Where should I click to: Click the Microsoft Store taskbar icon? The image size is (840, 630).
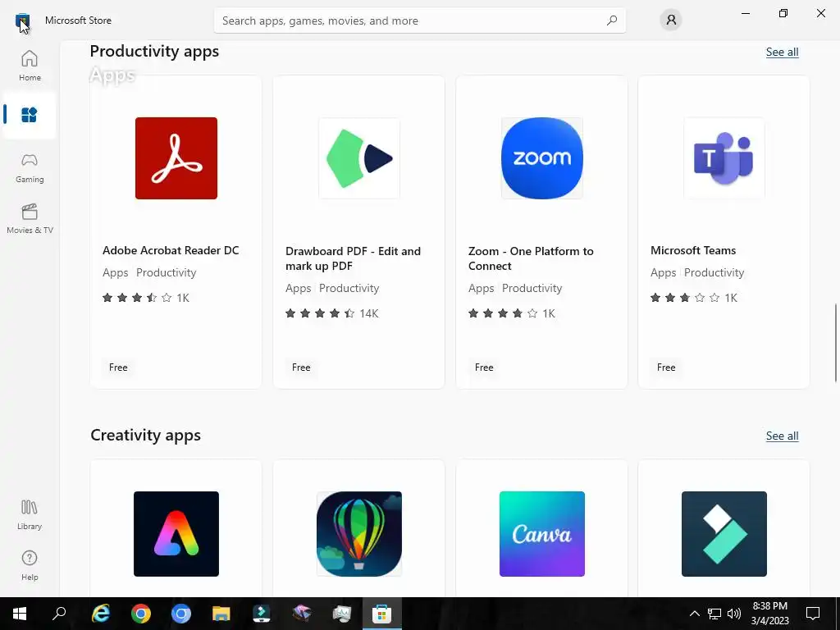point(382,614)
